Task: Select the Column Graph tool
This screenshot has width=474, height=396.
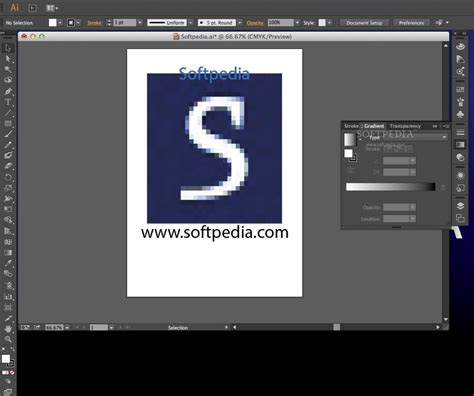Action: tap(8, 296)
